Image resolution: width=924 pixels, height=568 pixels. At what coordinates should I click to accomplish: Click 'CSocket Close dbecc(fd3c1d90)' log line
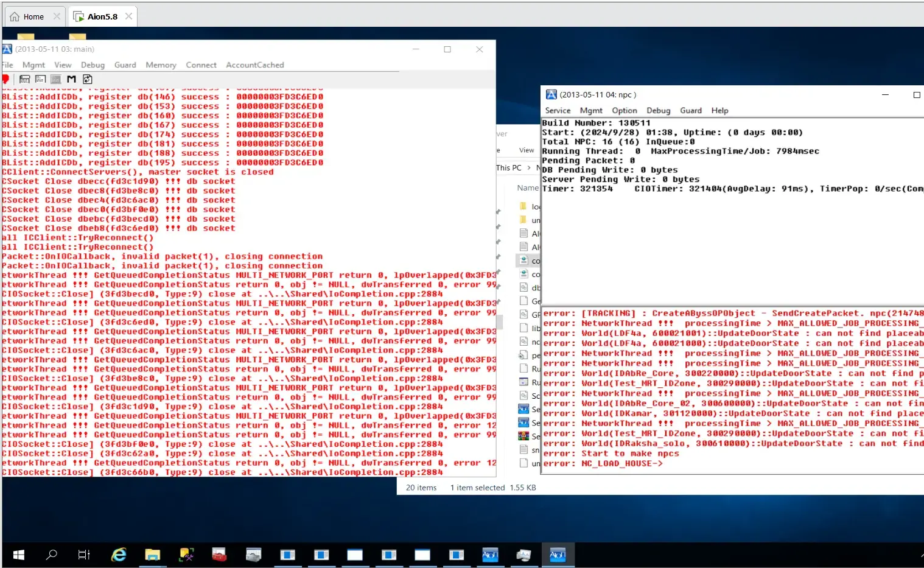click(x=118, y=181)
